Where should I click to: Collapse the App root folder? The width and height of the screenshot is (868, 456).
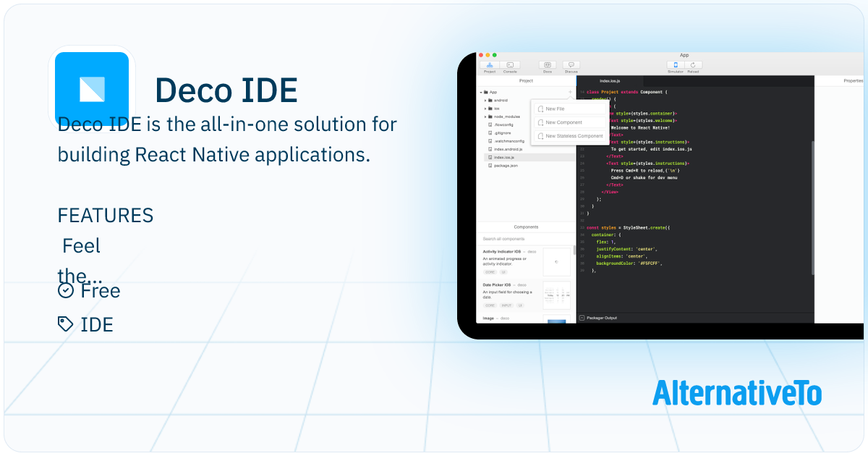481,92
